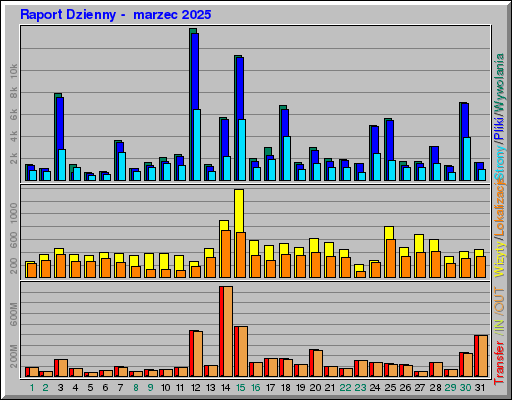The width and height of the screenshot is (512, 400).
Task: Select day label 3 on the axis
Action: coord(60,388)
